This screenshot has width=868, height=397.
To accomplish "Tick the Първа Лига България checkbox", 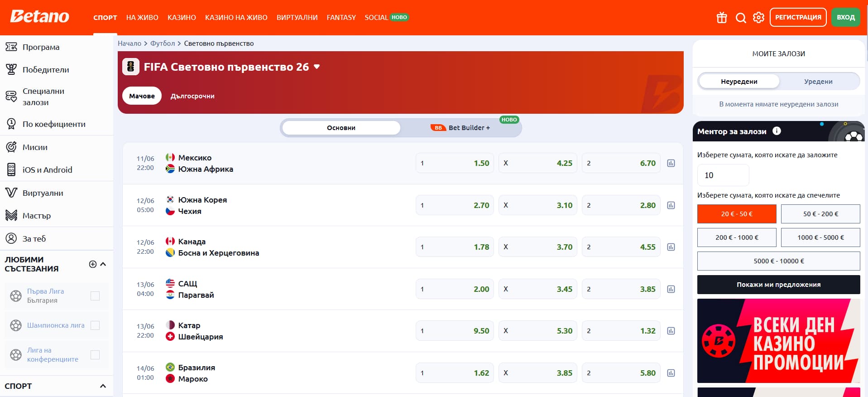I will click(x=95, y=296).
